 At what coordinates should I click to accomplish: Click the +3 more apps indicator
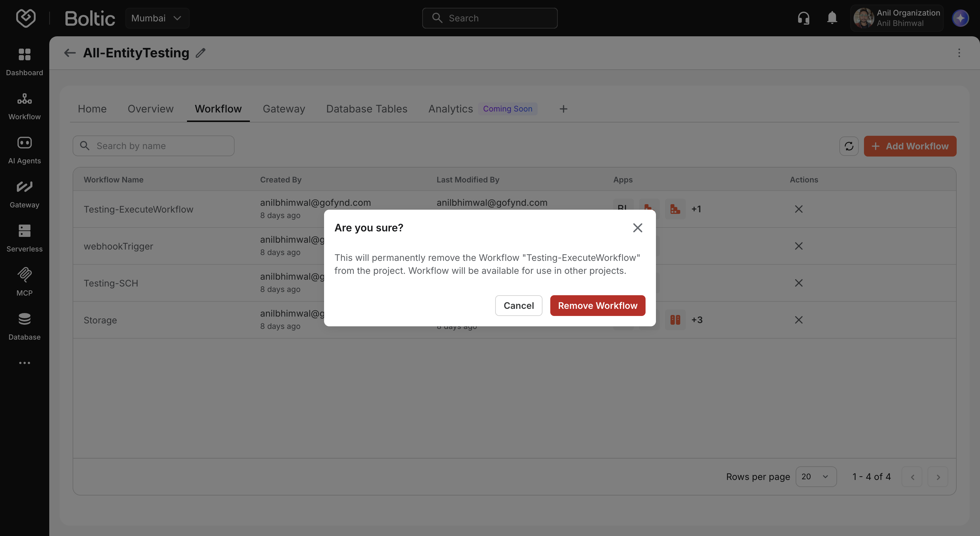(x=696, y=320)
